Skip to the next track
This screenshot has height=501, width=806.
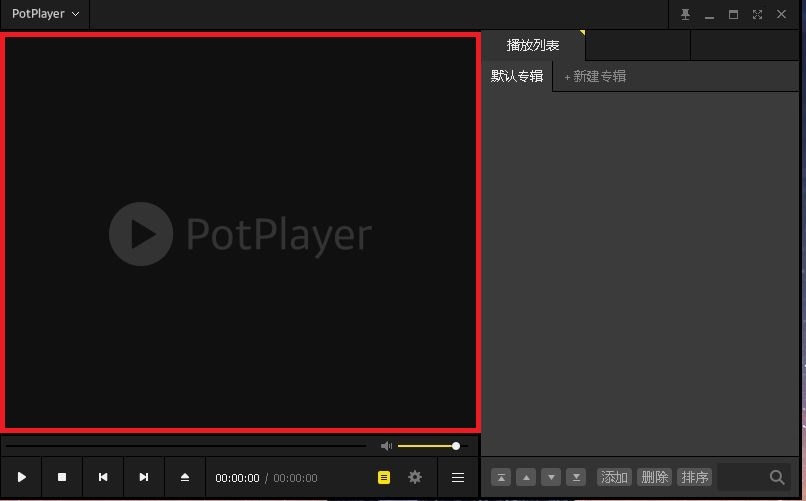144,478
